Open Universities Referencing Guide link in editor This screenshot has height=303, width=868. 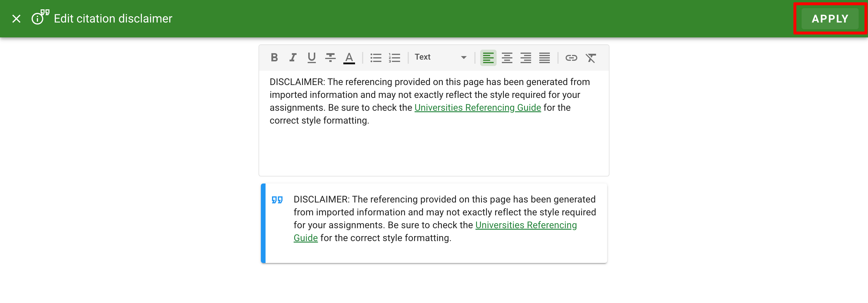(477, 108)
